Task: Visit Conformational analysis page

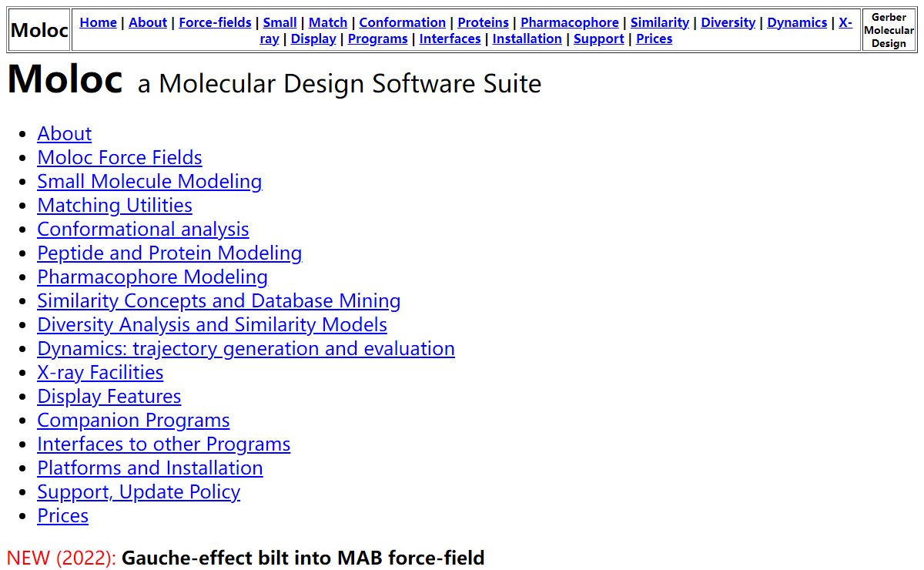Action: [x=143, y=230]
